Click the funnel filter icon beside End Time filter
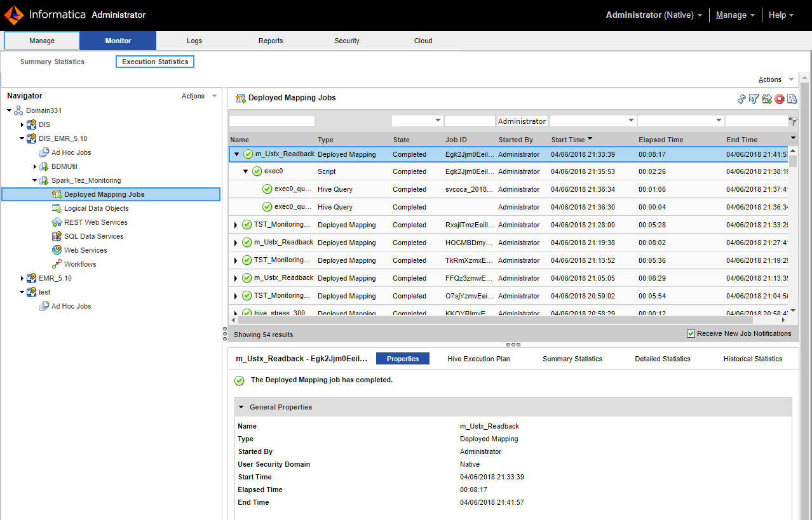Screen dimensions: 812x520 tap(793, 121)
